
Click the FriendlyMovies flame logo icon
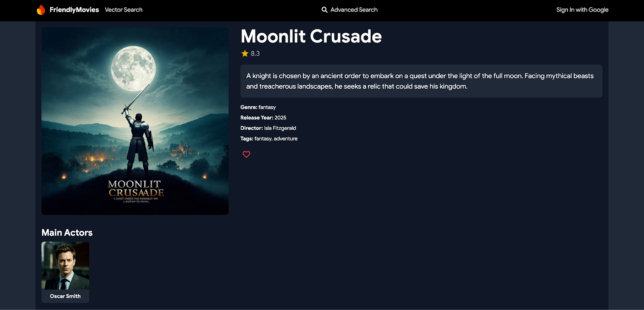[x=41, y=10]
